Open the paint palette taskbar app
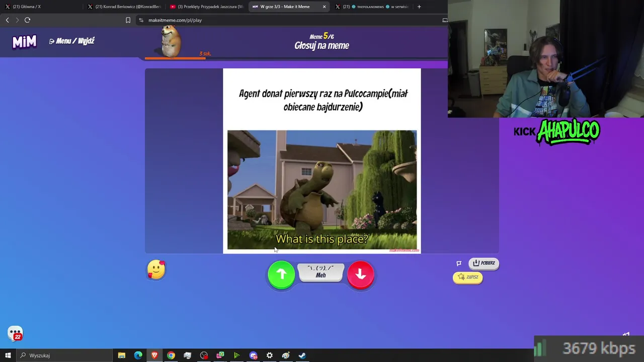Image resolution: width=644 pixels, height=362 pixels. coord(286,355)
